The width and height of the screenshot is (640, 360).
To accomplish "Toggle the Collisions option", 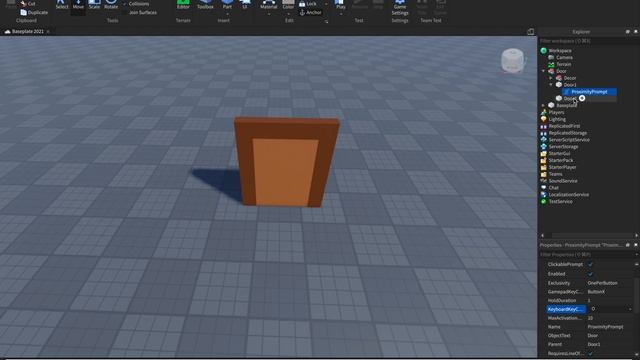I will tap(136, 4).
